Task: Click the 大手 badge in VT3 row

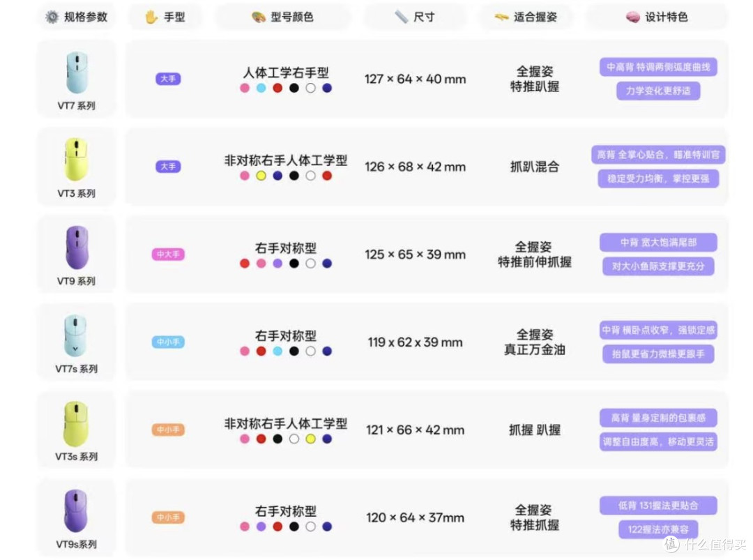Action: click(x=168, y=167)
